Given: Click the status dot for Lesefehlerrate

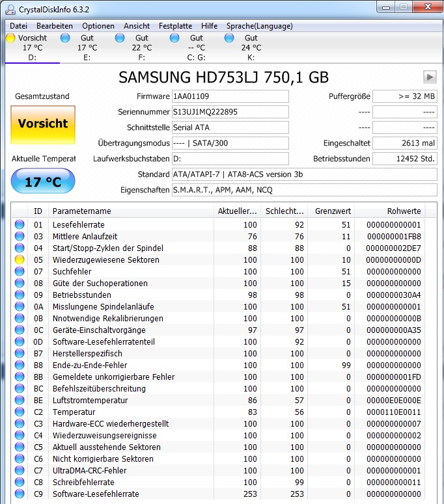Looking at the screenshot, I should point(20,224).
